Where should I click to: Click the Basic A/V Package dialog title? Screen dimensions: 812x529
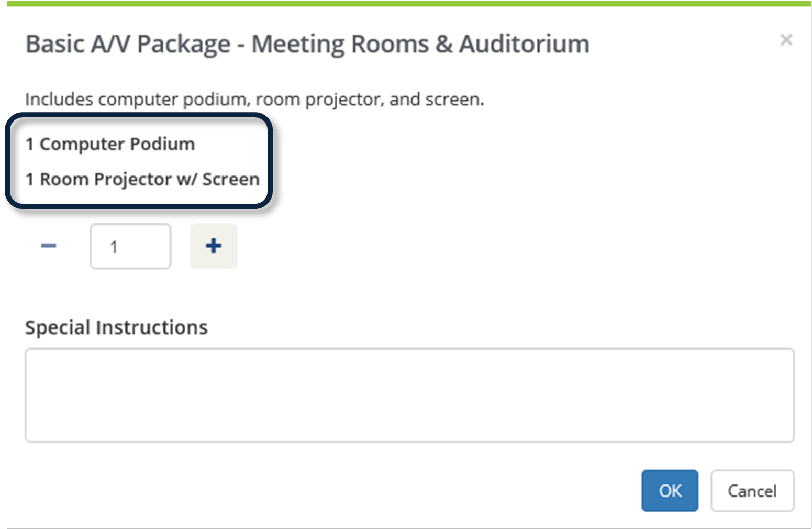(x=307, y=44)
